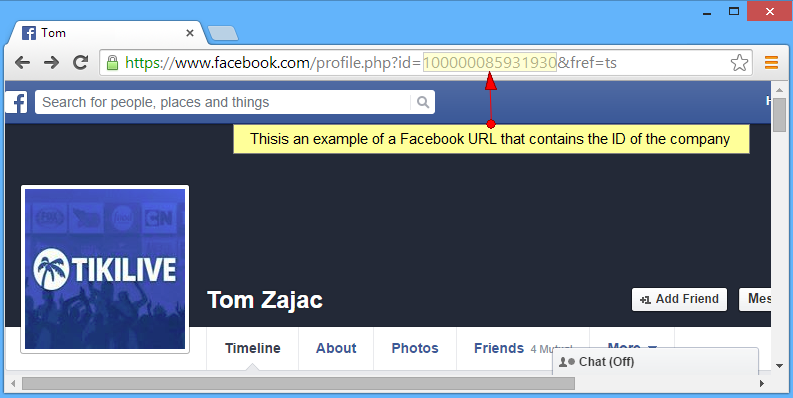The width and height of the screenshot is (793, 398).
Task: Click the horizontal scrollbar thumb
Action: (x=298, y=383)
